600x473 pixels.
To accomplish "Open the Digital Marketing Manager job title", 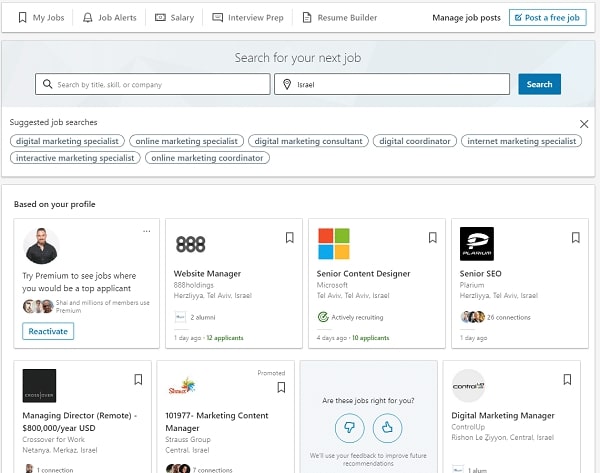I will (x=503, y=416).
